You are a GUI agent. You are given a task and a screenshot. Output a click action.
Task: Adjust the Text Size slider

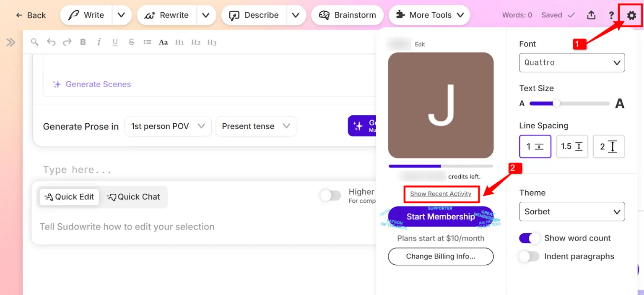(x=556, y=103)
